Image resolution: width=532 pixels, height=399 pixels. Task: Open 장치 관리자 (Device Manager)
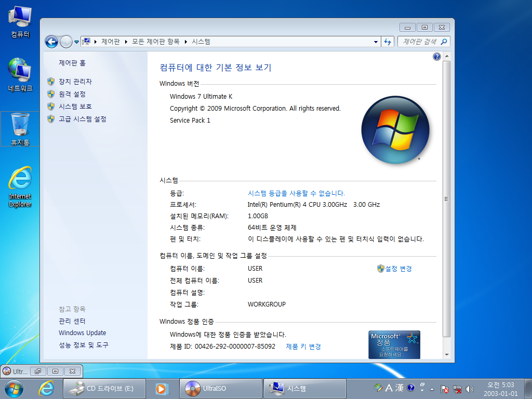pyautogui.click(x=75, y=82)
